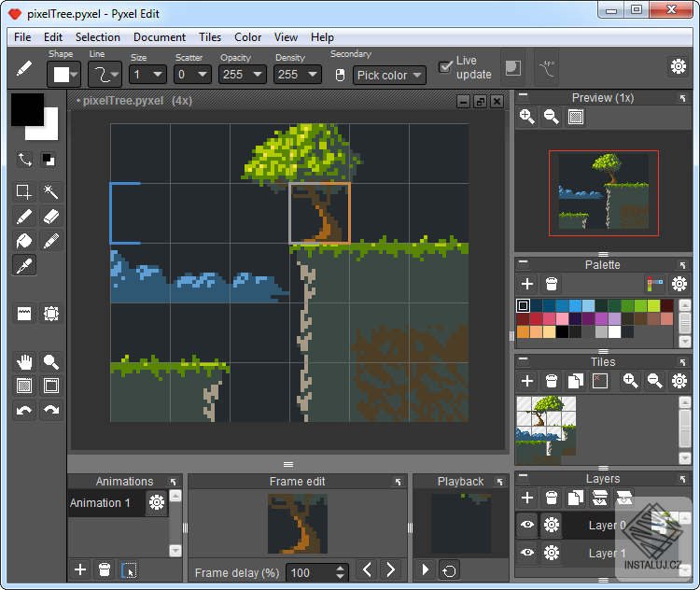Image resolution: width=700 pixels, height=590 pixels.
Task: Go to next frame in Frame edit
Action: [x=391, y=569]
